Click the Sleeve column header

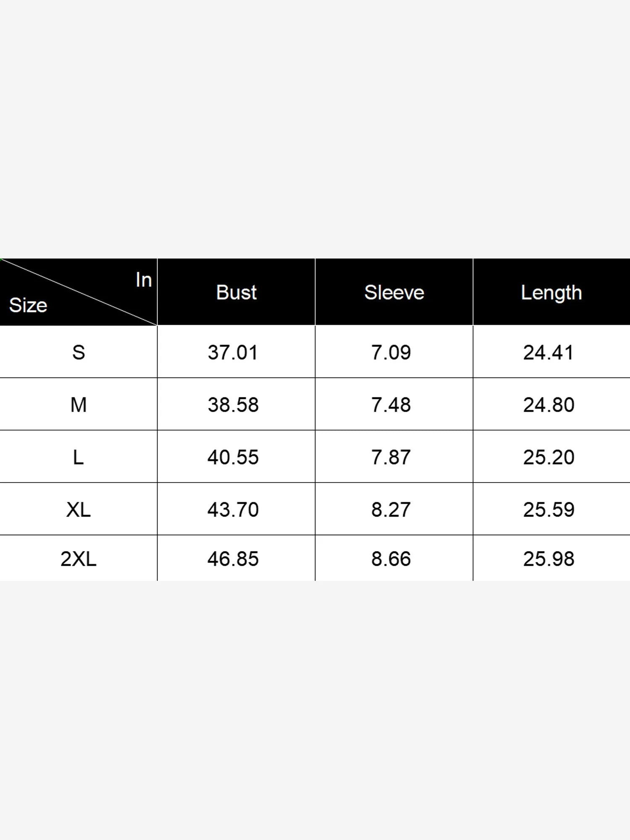click(394, 292)
